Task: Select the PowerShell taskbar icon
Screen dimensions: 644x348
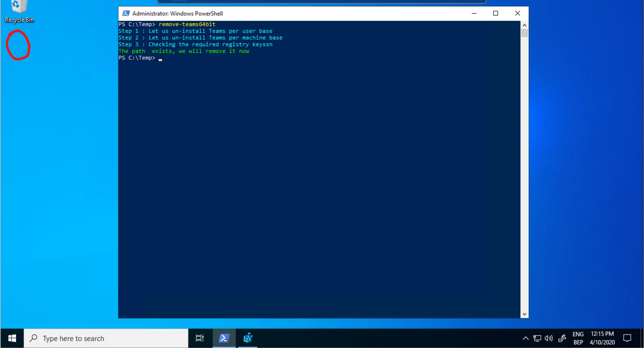Action: click(224, 338)
